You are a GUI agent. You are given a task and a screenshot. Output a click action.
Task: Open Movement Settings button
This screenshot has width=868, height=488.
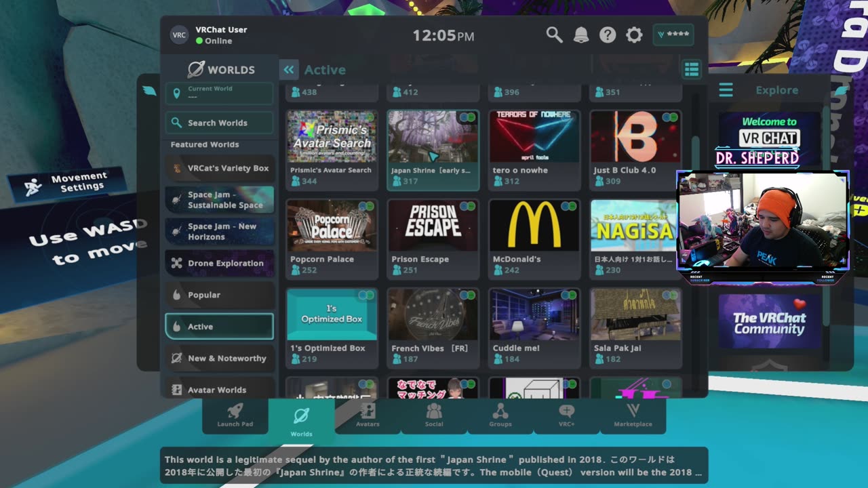[x=68, y=184]
